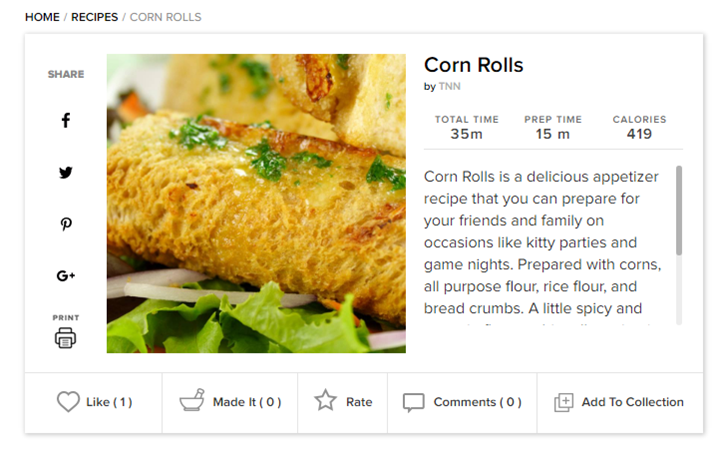
Task: Click the mortar Made It icon
Action: coord(192,400)
